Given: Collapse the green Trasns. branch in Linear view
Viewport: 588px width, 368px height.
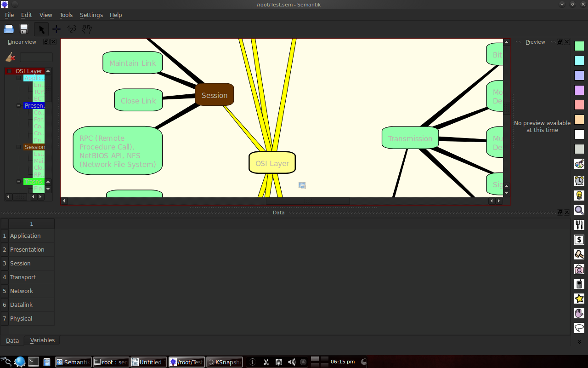Looking at the screenshot, I should tap(19, 182).
